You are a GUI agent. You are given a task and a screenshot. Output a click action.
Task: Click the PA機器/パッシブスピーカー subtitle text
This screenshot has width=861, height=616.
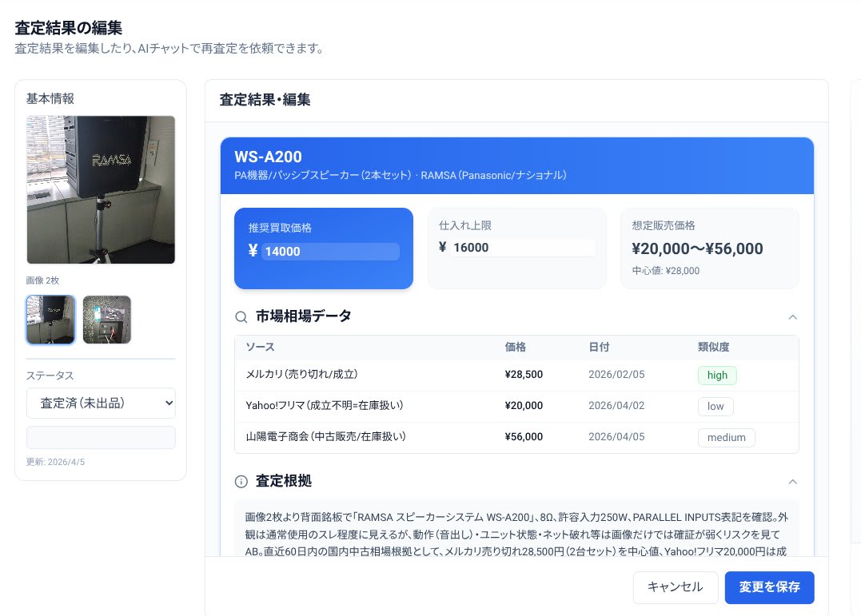(401, 176)
